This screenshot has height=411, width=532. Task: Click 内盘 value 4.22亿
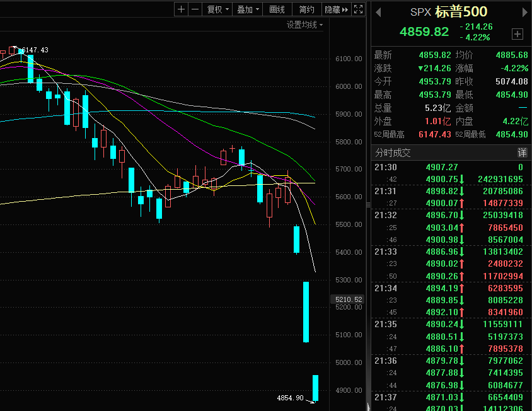515,121
